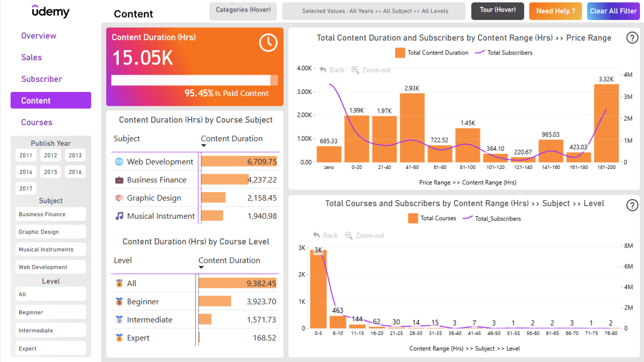644x362 pixels.
Task: Click Zoom-out magnifier in lower chart
Action: (348, 236)
